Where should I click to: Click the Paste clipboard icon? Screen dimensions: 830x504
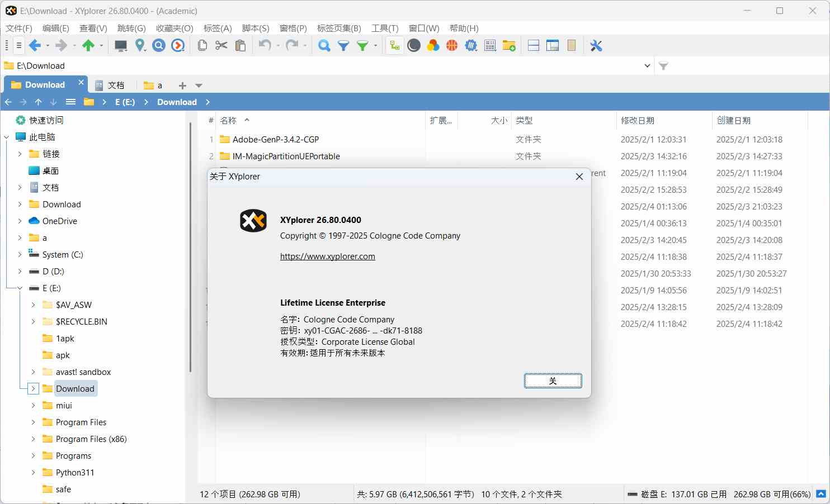click(240, 46)
